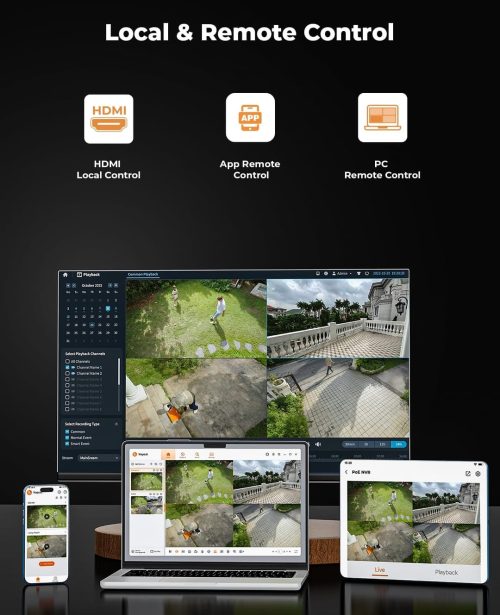Select the Live tab on the tablet

point(380,570)
